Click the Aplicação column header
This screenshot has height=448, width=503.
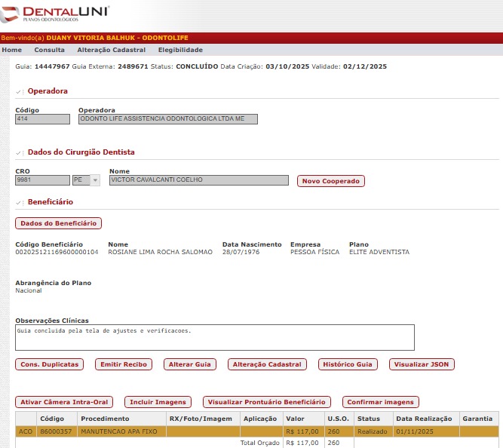(x=261, y=419)
